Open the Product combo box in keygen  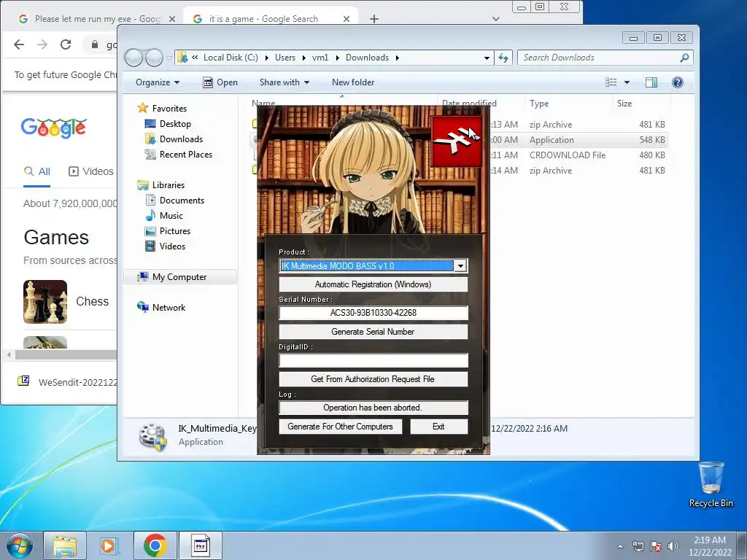tap(373, 265)
